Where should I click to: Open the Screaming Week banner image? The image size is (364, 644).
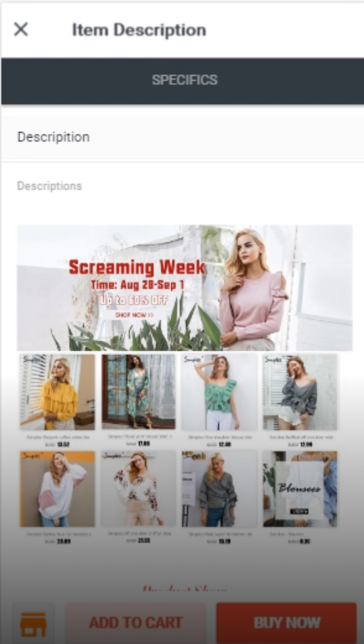pyautogui.click(x=185, y=287)
